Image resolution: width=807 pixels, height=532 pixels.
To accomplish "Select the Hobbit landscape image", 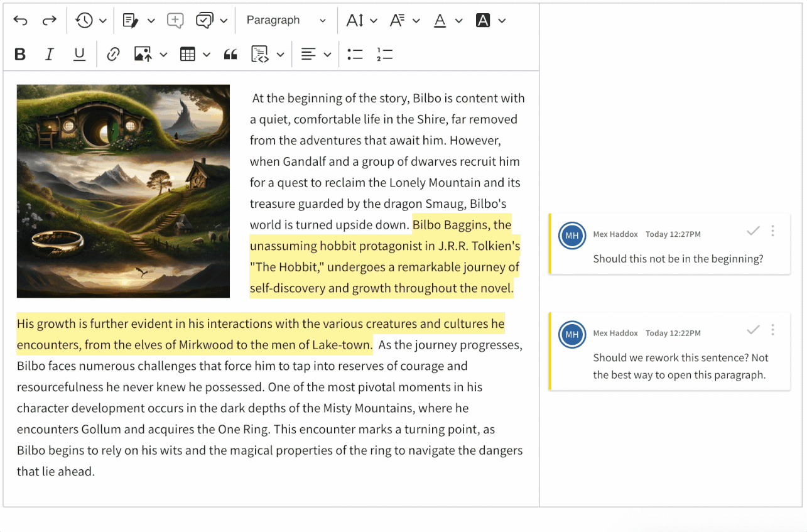I will (x=123, y=191).
